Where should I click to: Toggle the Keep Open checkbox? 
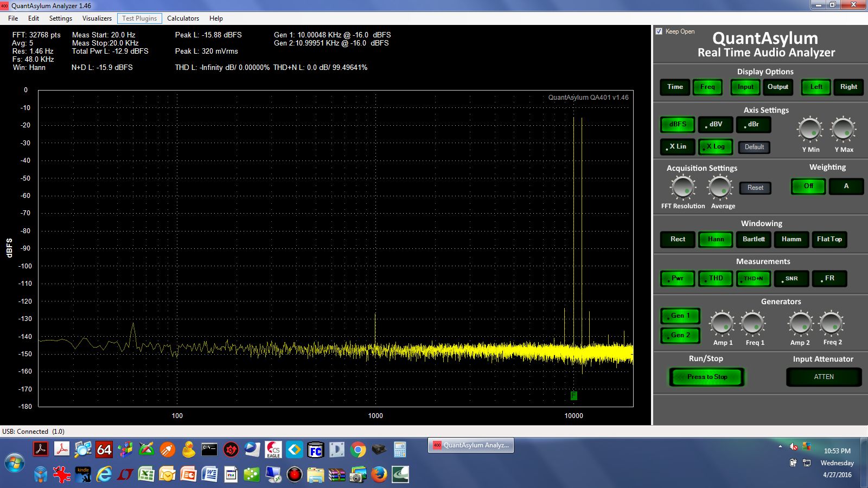pos(659,31)
